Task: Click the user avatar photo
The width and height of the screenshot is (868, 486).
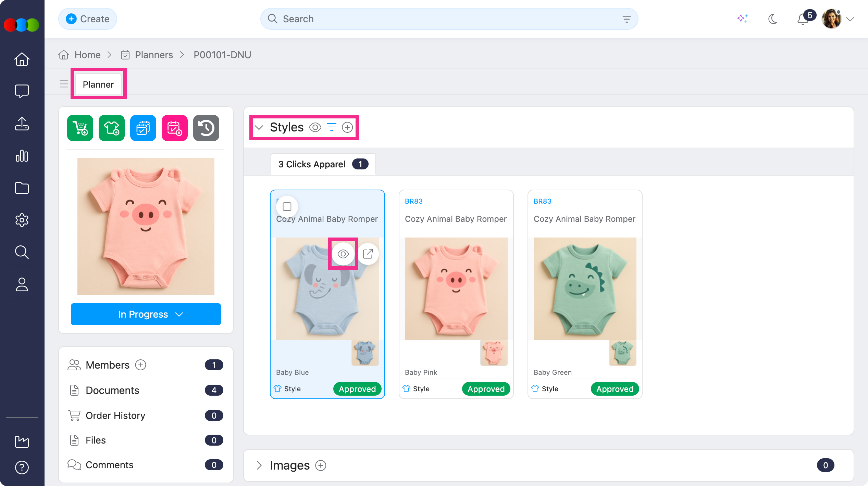Action: pos(832,19)
